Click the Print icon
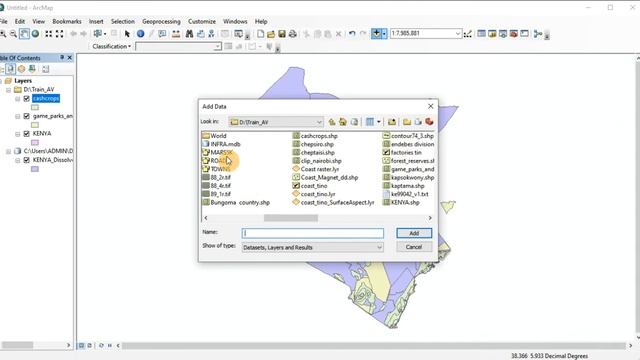 [x=293, y=34]
